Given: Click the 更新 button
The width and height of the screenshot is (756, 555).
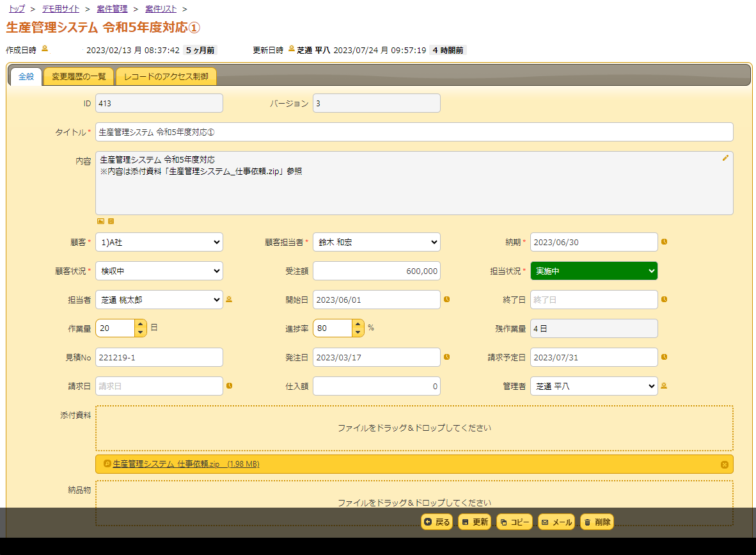Looking at the screenshot, I should (x=475, y=522).
